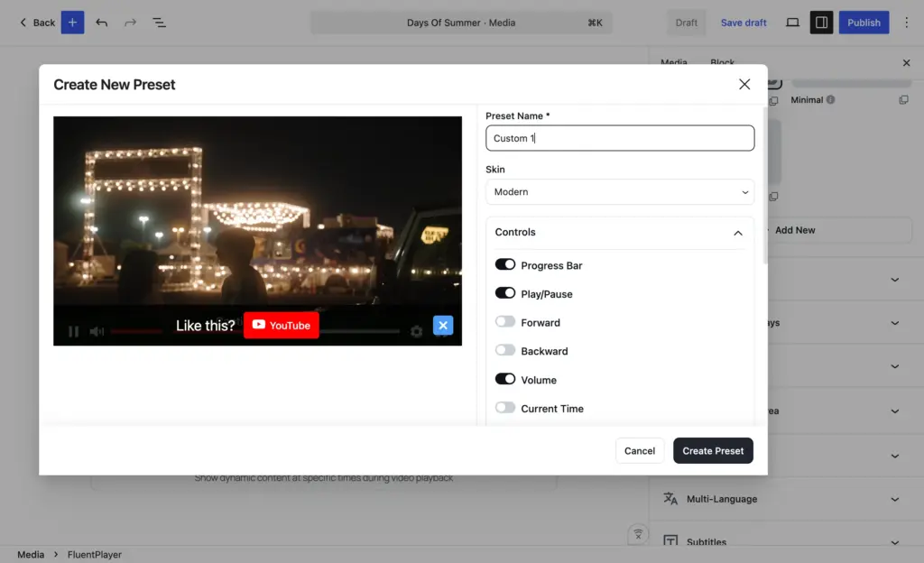
Task: Turn on the Current Time toggle
Action: [505, 408]
